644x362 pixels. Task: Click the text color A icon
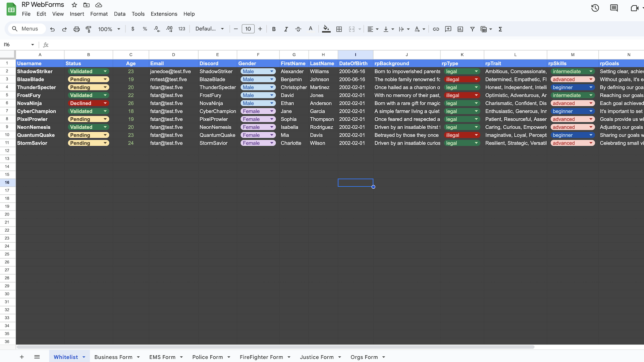click(311, 29)
